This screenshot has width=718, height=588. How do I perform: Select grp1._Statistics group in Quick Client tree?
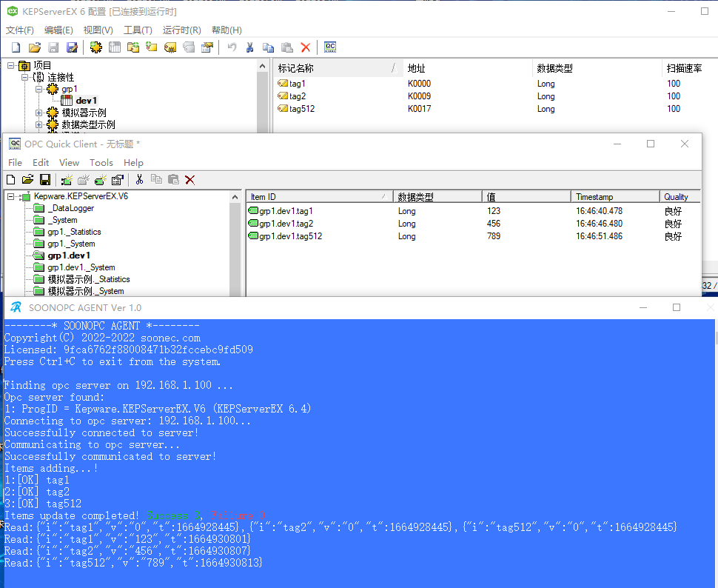pos(74,232)
